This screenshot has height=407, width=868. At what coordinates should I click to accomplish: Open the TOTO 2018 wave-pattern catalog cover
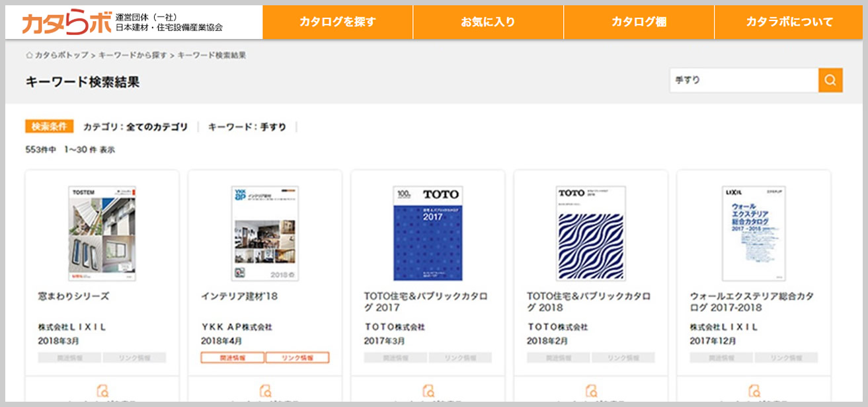(x=590, y=233)
